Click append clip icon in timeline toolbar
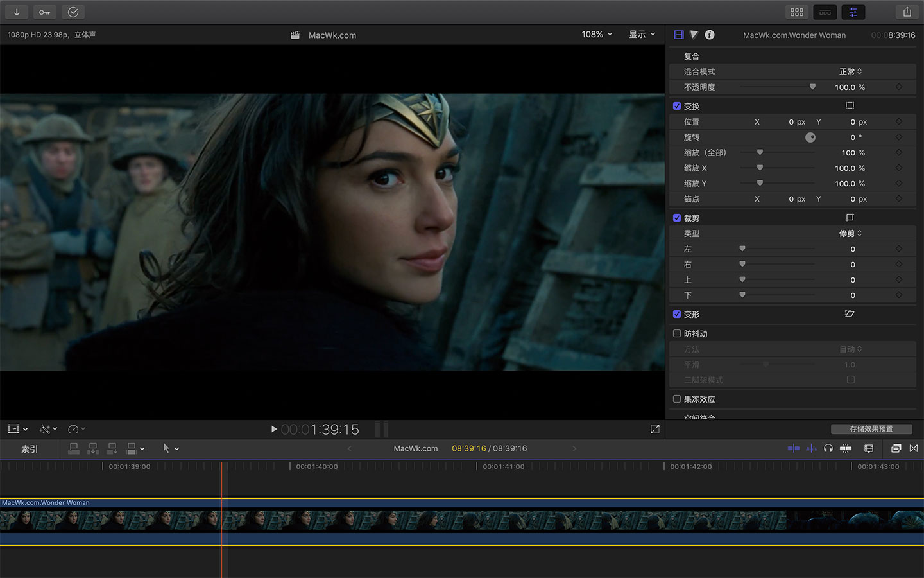This screenshot has height=578, width=924. (112, 448)
